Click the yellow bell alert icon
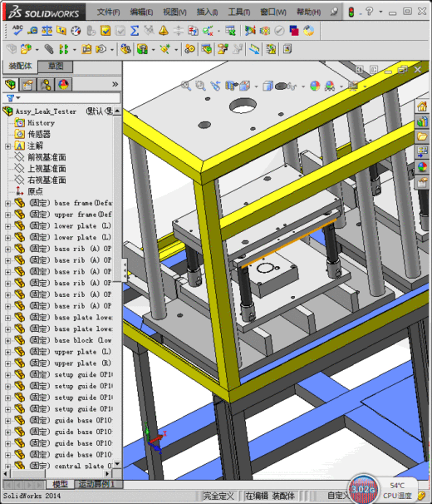This screenshot has width=432, height=504. (164, 31)
